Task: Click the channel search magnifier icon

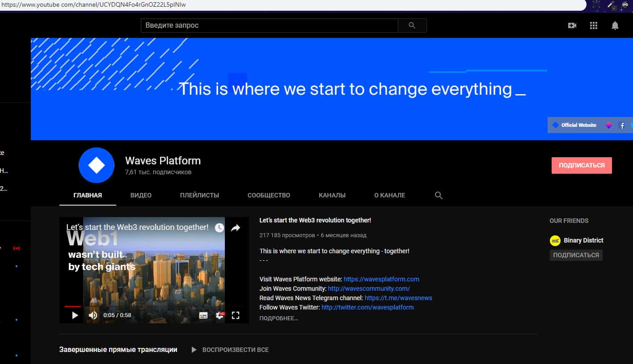Action: 439,195
